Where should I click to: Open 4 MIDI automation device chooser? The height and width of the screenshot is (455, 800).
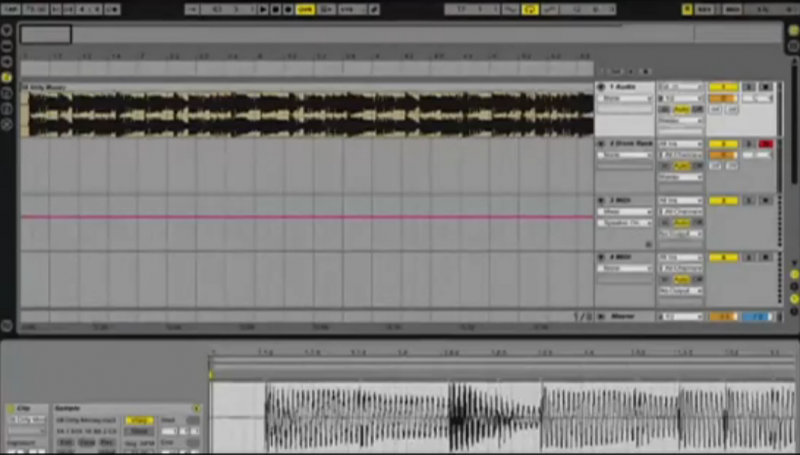tap(625, 268)
